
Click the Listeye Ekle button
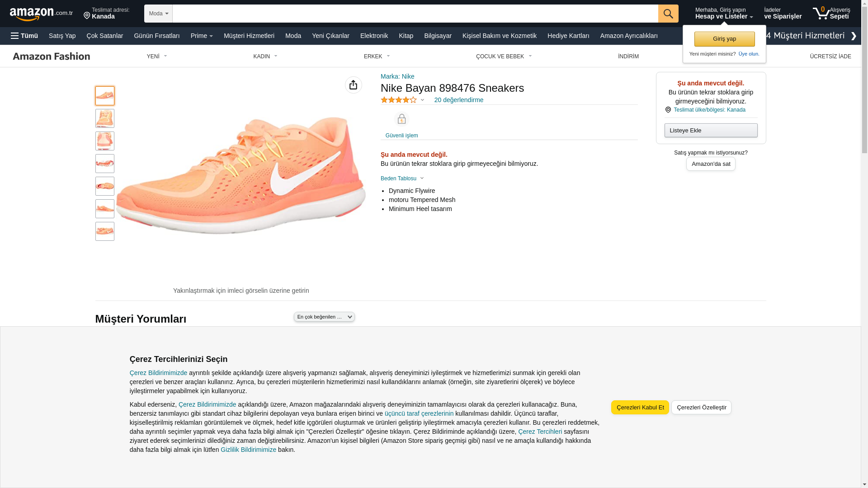pos(711,131)
